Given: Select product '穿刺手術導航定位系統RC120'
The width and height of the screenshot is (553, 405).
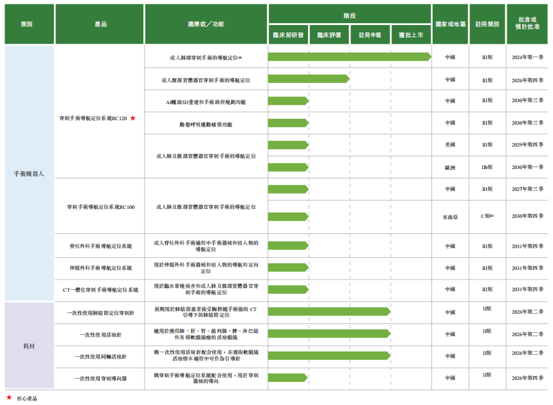Looking at the screenshot, I should [x=93, y=118].
